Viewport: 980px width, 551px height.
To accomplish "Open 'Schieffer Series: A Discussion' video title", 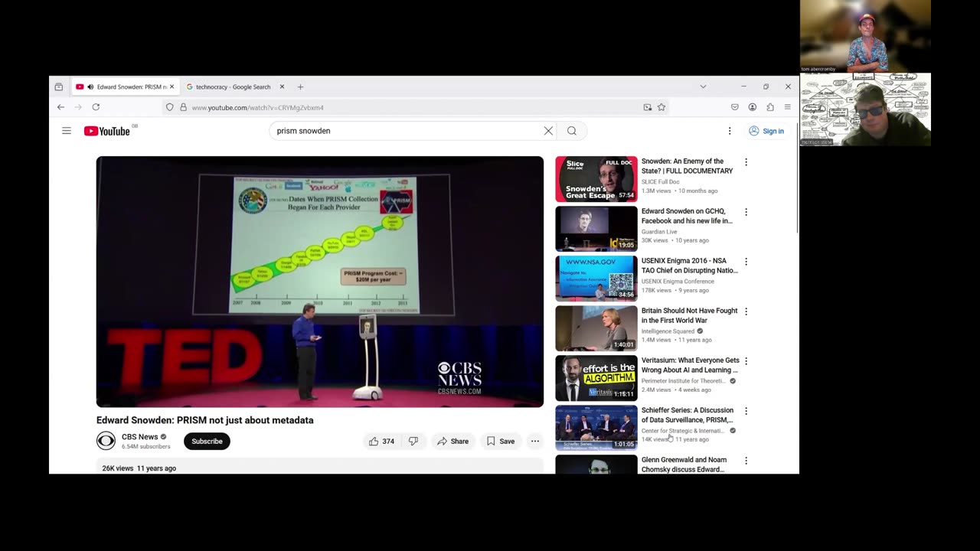I will (x=688, y=415).
